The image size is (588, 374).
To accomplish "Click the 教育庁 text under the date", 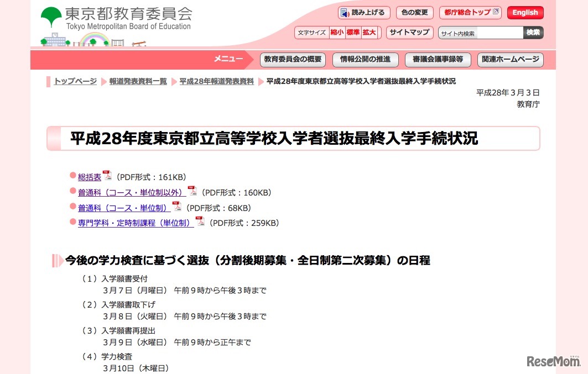I will [528, 104].
